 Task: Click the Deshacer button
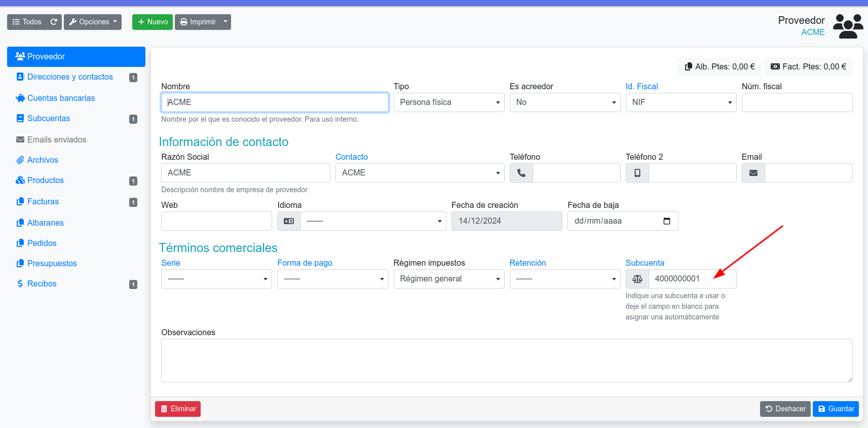click(x=785, y=409)
